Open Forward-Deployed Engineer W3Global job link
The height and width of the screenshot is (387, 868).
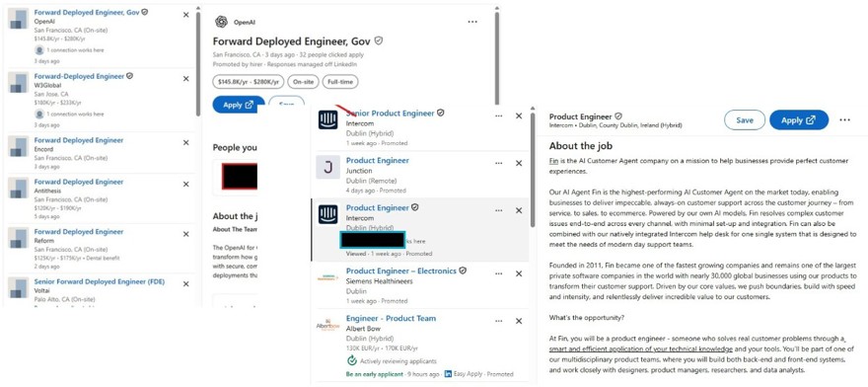(79, 76)
